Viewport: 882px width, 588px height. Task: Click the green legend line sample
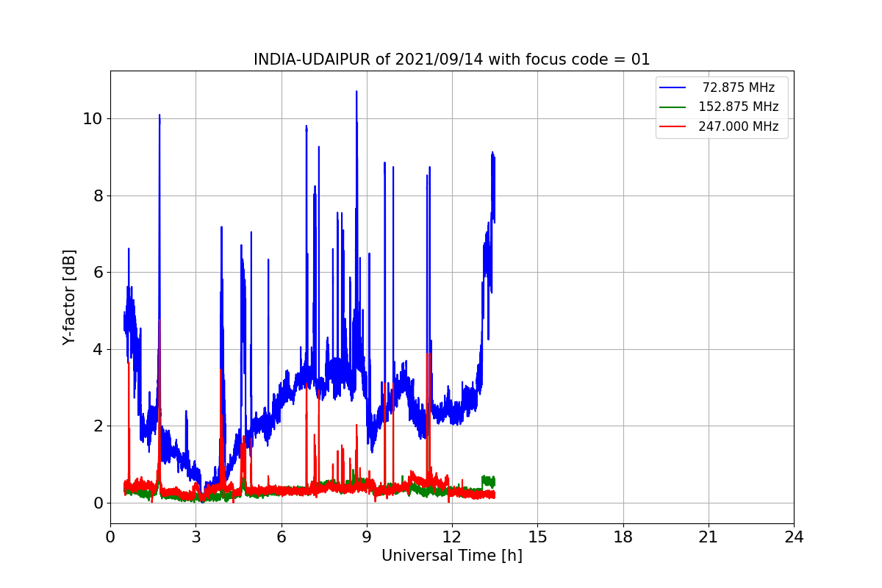pyautogui.click(x=673, y=107)
